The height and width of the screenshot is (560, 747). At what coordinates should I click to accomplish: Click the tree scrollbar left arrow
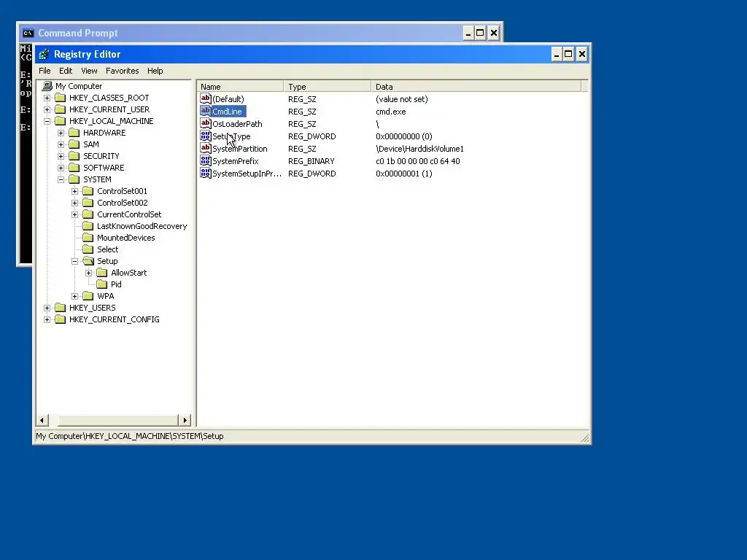(x=42, y=420)
